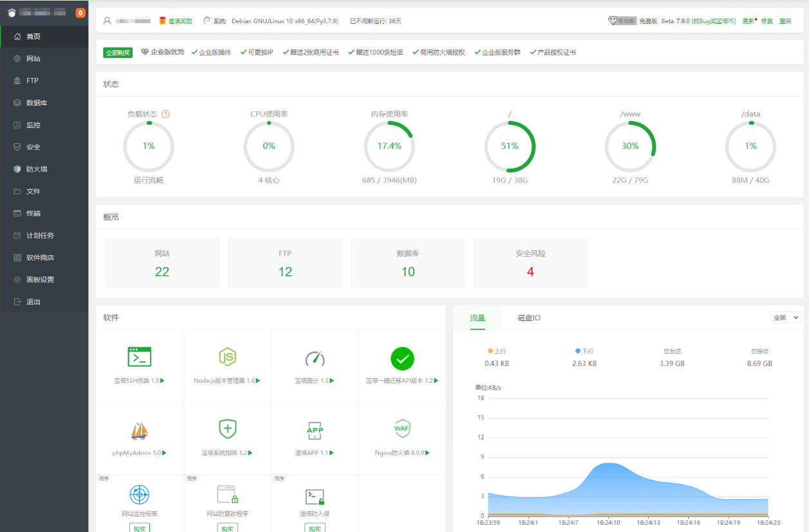
Task: Click 购买 button under 网站监控报表
Action: point(140,528)
